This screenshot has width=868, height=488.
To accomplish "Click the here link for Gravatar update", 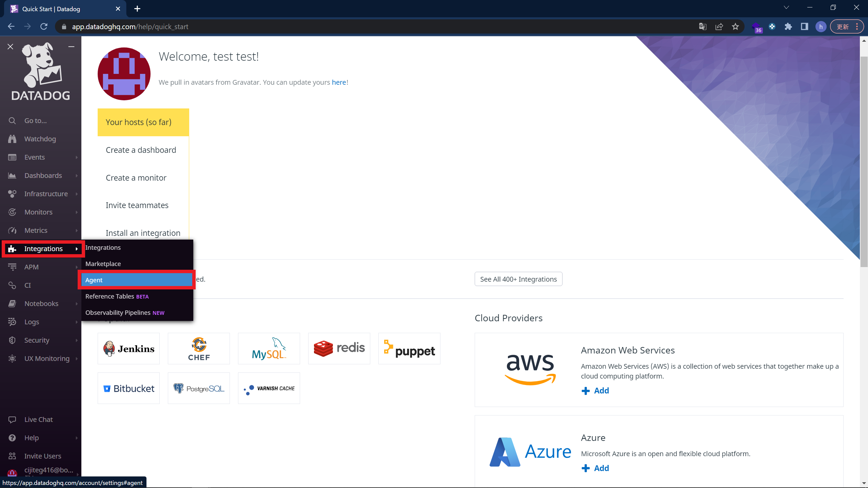I will click(339, 82).
